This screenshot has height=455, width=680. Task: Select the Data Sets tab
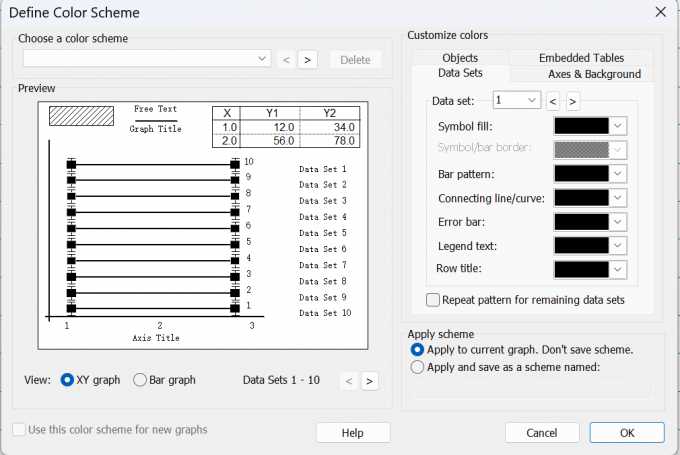click(460, 73)
